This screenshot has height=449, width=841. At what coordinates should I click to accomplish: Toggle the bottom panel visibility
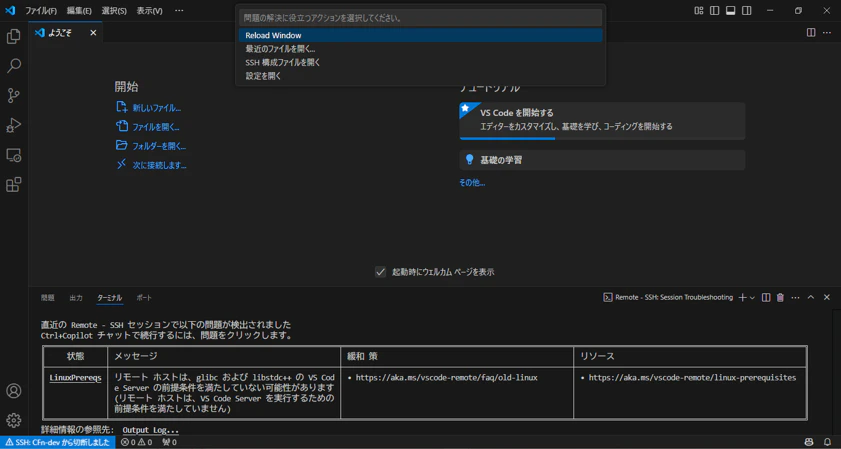pyautogui.click(x=731, y=10)
